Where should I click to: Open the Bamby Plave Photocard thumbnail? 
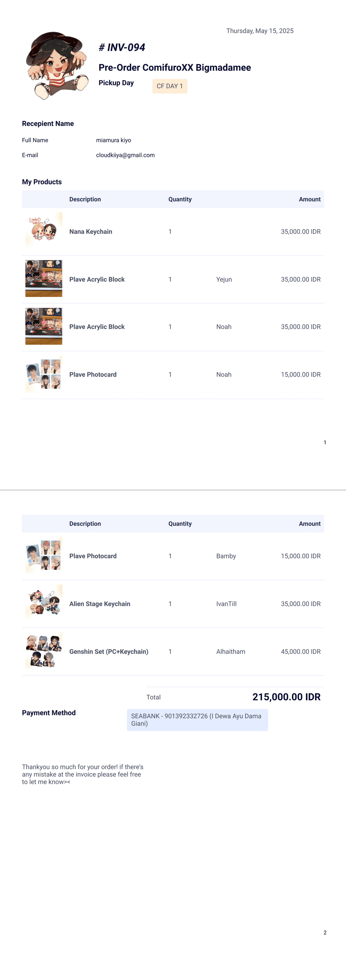coord(44,555)
